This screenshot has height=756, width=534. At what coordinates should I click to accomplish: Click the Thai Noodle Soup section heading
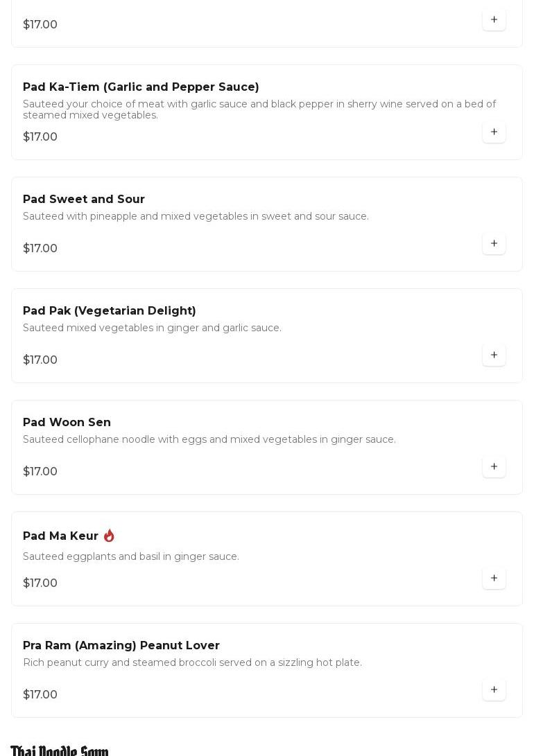click(x=60, y=751)
